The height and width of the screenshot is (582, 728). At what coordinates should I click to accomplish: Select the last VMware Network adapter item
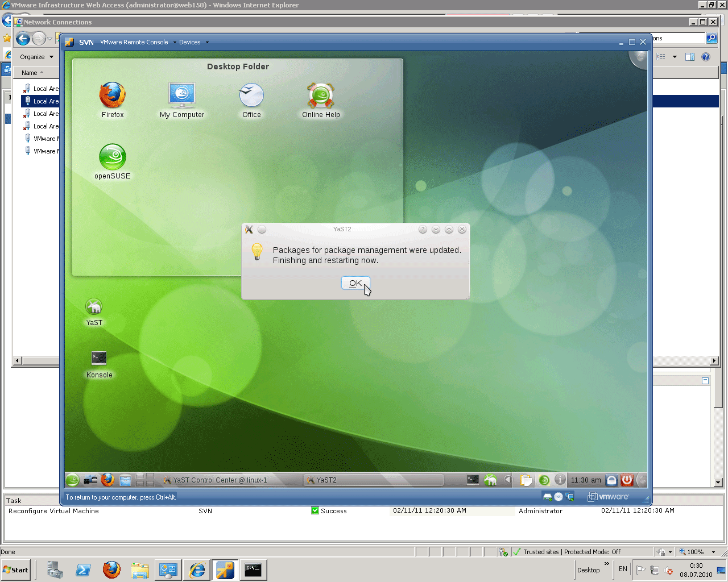[x=41, y=151]
